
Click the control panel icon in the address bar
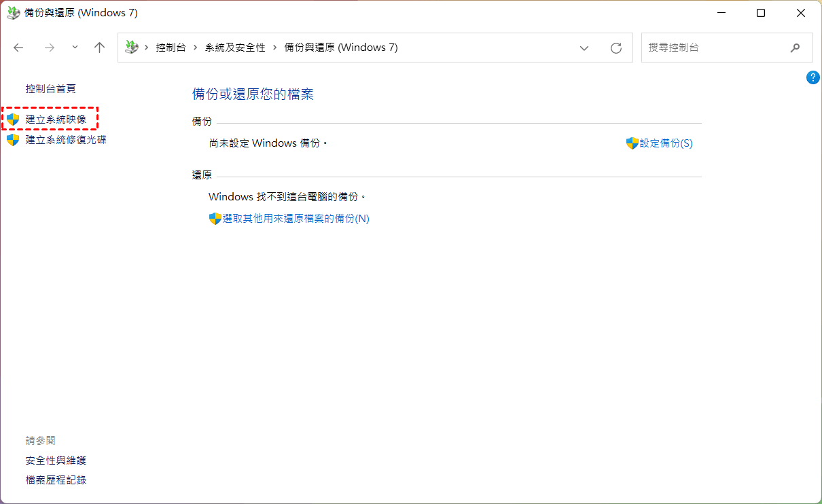point(132,48)
